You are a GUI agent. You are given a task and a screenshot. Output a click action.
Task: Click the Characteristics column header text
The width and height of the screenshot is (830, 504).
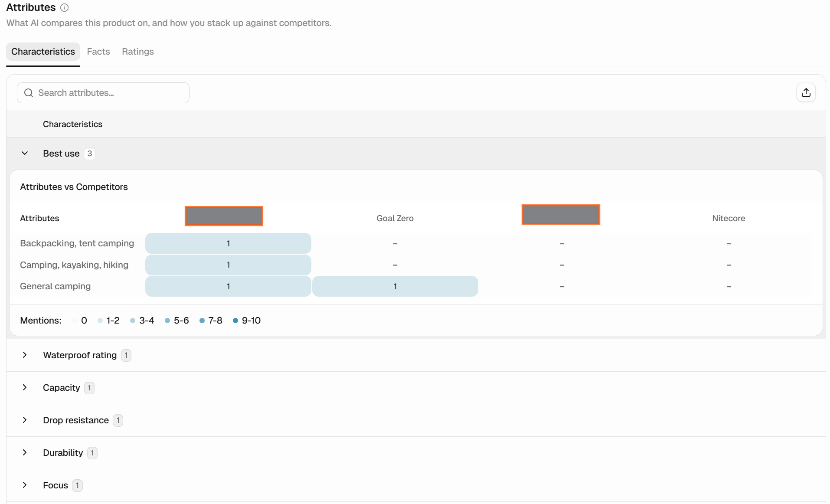point(72,124)
